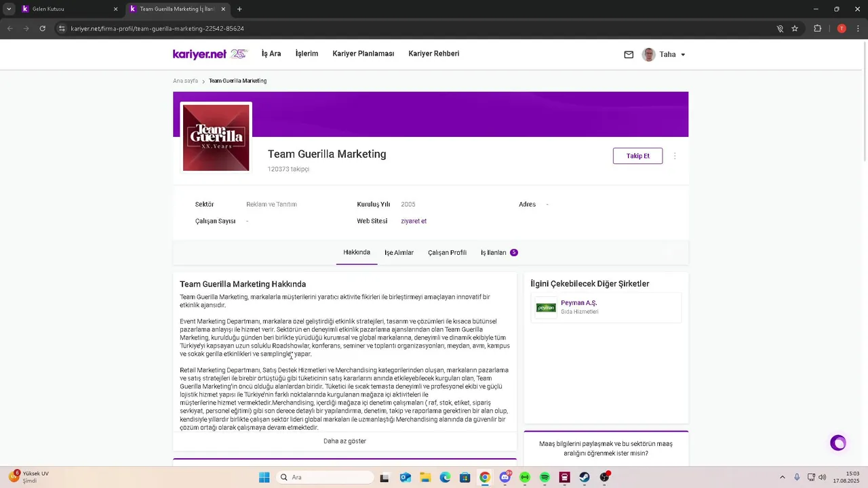
Task: Click the site information icon in address bar
Action: click(62, 28)
